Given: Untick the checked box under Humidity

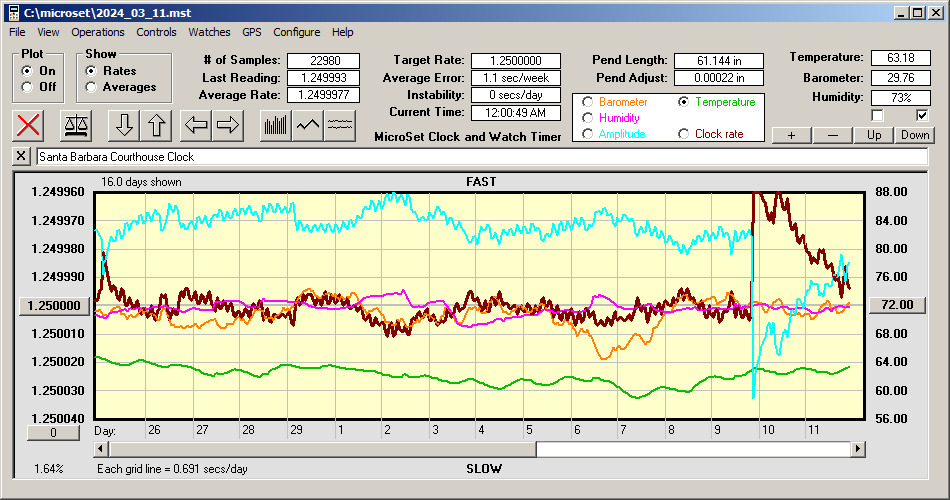Looking at the screenshot, I should [x=922, y=115].
